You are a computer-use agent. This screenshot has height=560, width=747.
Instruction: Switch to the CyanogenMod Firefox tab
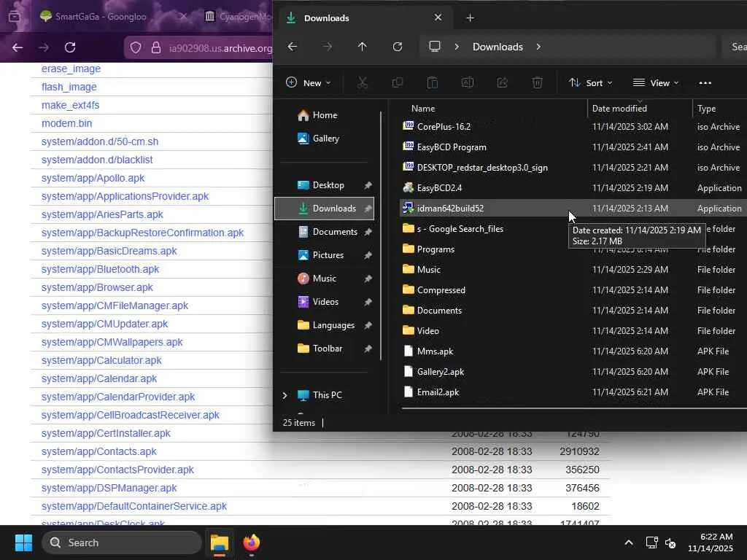click(239, 17)
